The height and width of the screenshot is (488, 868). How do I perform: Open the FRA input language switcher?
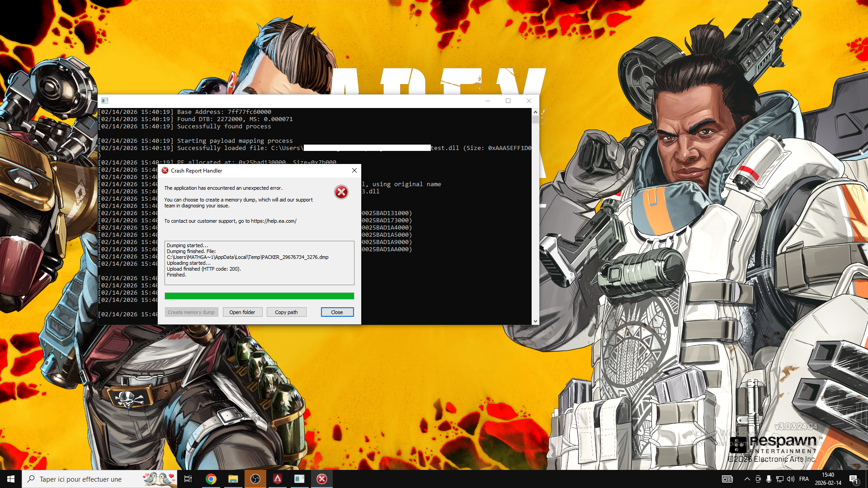pos(804,479)
